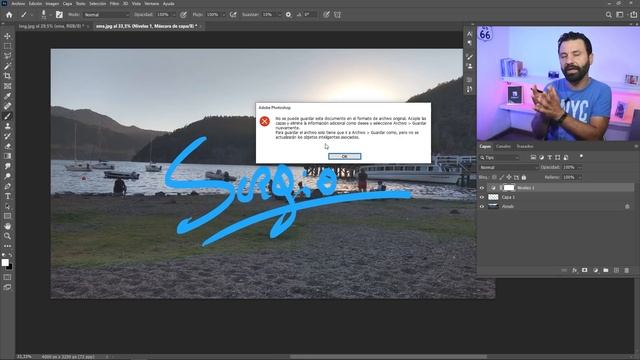
Task: Select the Frame tool
Action: pyautogui.click(x=7, y=86)
